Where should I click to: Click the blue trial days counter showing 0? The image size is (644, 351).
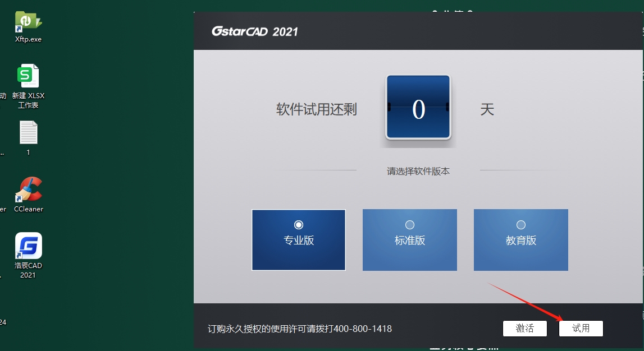click(418, 107)
